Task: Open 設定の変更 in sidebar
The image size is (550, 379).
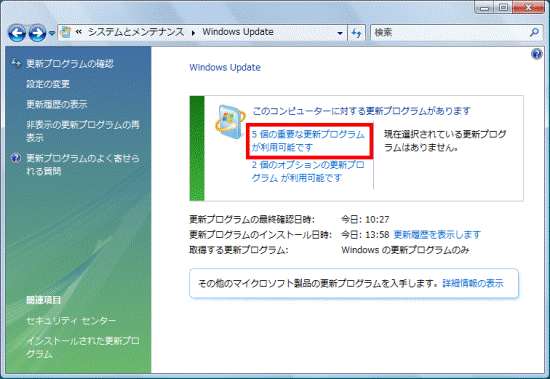Action: 48,84
